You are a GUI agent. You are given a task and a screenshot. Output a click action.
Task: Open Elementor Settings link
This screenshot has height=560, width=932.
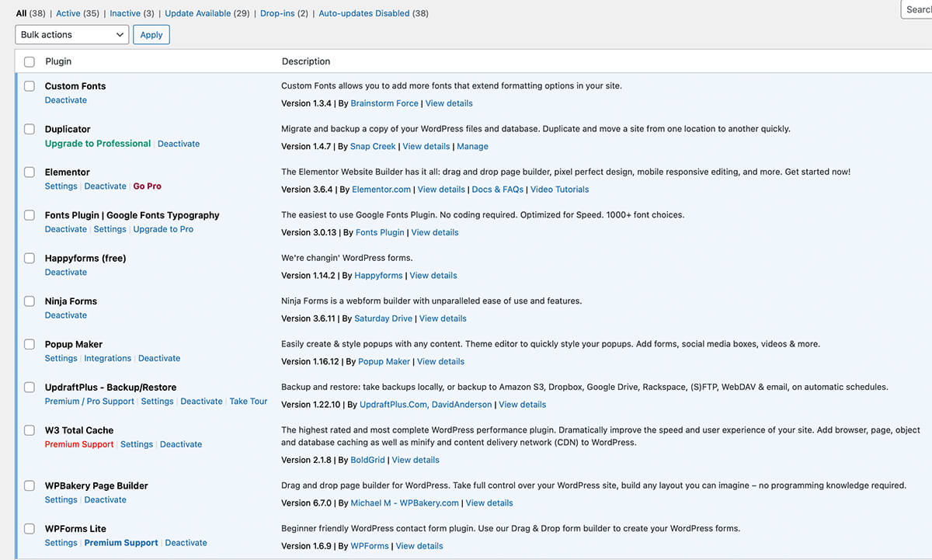pyautogui.click(x=61, y=186)
